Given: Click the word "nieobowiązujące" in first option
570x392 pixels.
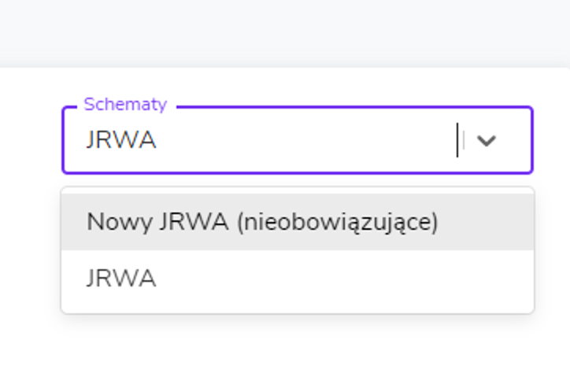Looking at the screenshot, I should point(340,222).
